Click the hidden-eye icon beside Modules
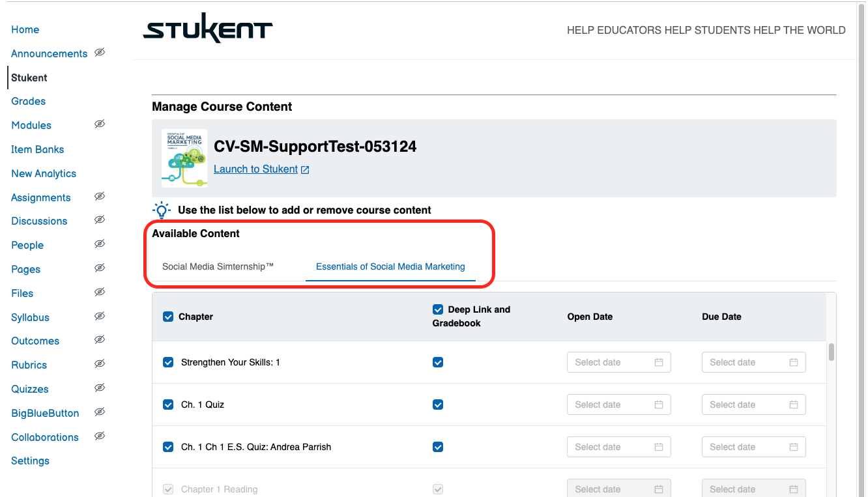The height and width of the screenshot is (497, 868). [100, 124]
